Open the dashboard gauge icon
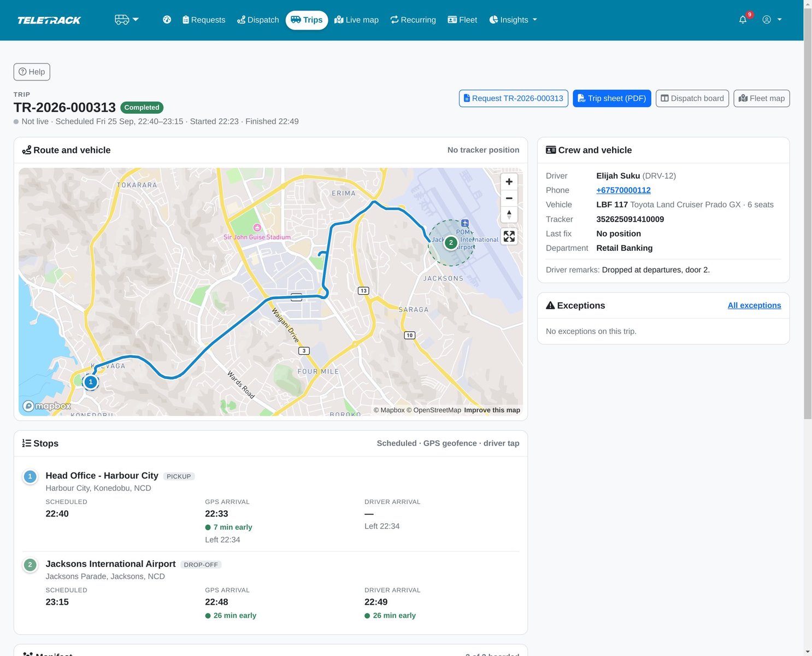Image resolution: width=812 pixels, height=656 pixels. pyautogui.click(x=167, y=20)
